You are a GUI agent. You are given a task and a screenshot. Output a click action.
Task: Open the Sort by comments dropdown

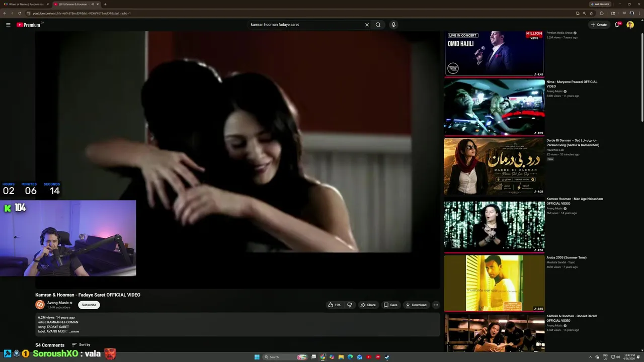coord(81,345)
